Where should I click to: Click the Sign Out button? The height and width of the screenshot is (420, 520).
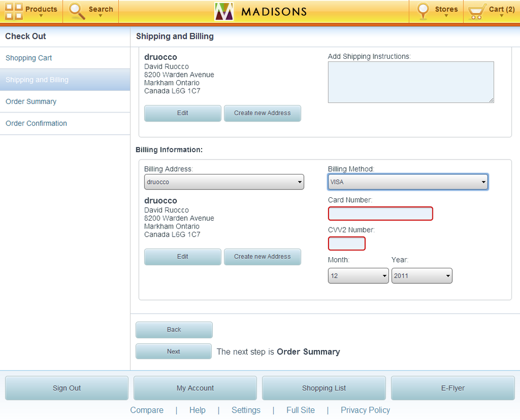coord(67,388)
